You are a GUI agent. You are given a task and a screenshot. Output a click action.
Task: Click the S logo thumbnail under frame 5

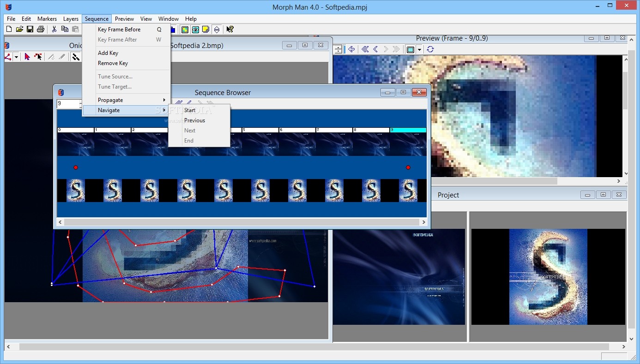click(x=260, y=191)
